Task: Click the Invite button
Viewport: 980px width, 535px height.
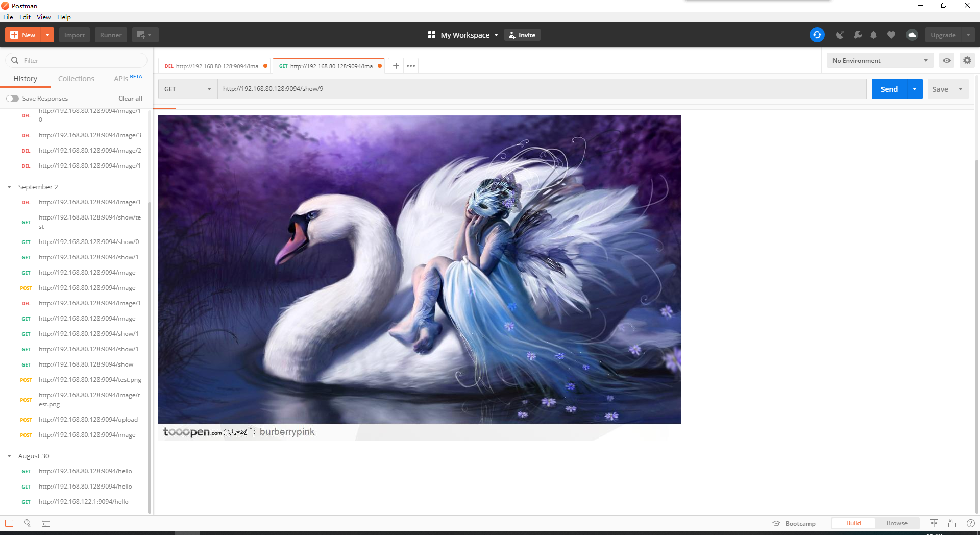Action: [x=522, y=35]
